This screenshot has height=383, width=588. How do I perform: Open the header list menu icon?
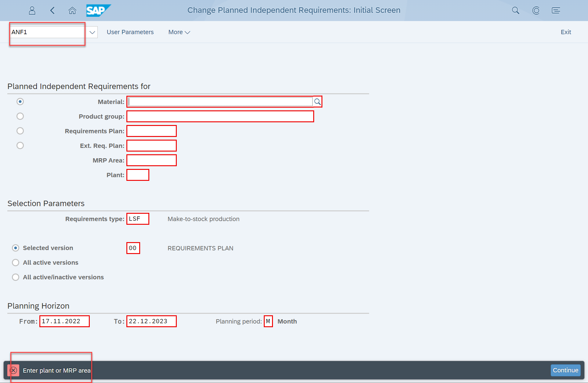[x=556, y=11]
